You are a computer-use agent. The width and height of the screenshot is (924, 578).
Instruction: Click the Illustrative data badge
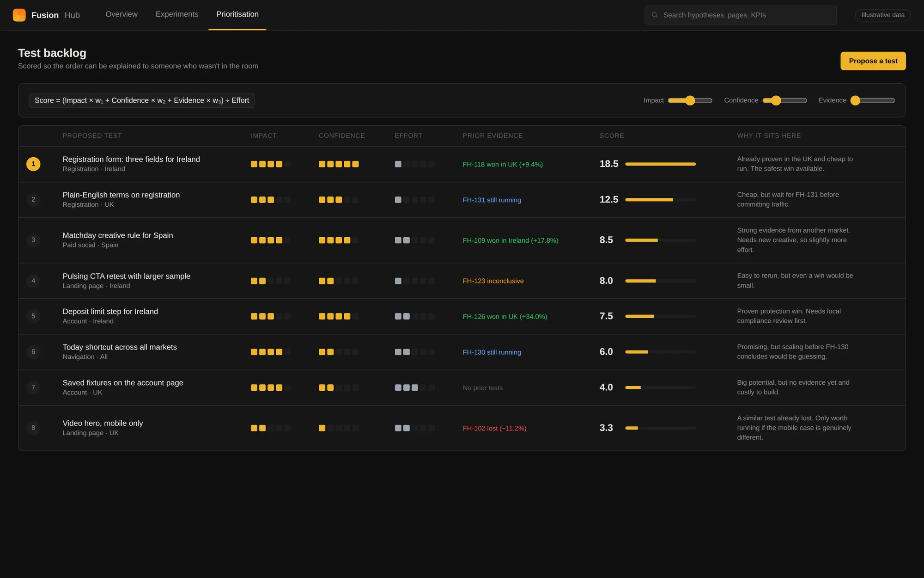(883, 15)
